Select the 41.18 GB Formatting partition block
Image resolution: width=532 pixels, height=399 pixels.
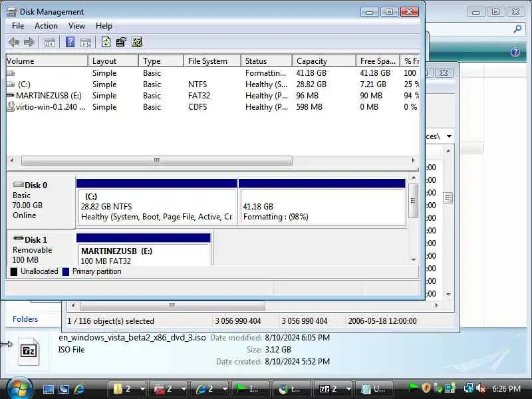click(322, 202)
